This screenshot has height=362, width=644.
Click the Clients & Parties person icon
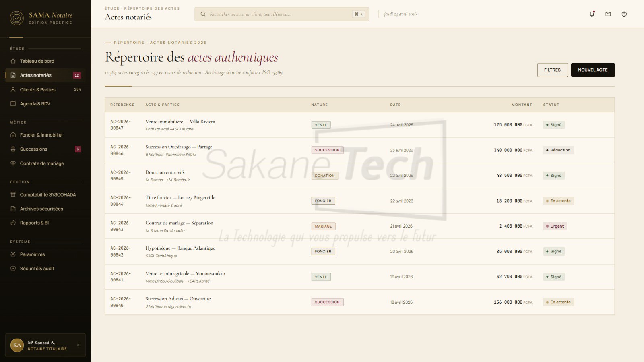(x=13, y=90)
